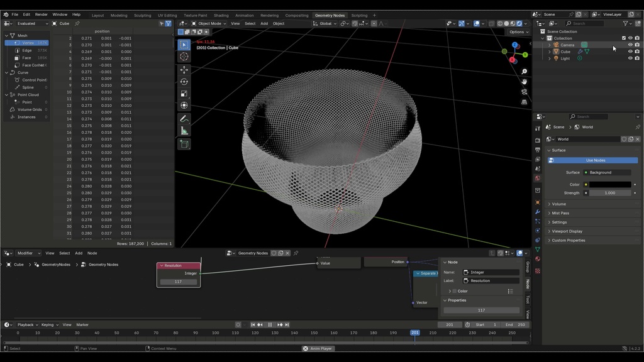This screenshot has height=362, width=644.
Task: Jump to the last frame
Action: [x=287, y=325]
